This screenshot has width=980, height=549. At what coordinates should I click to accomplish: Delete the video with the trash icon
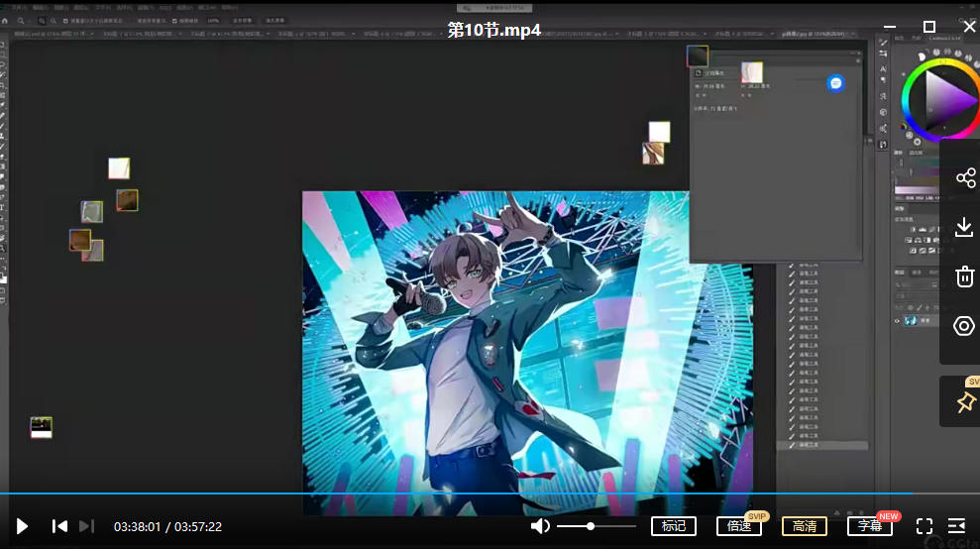pos(965,276)
